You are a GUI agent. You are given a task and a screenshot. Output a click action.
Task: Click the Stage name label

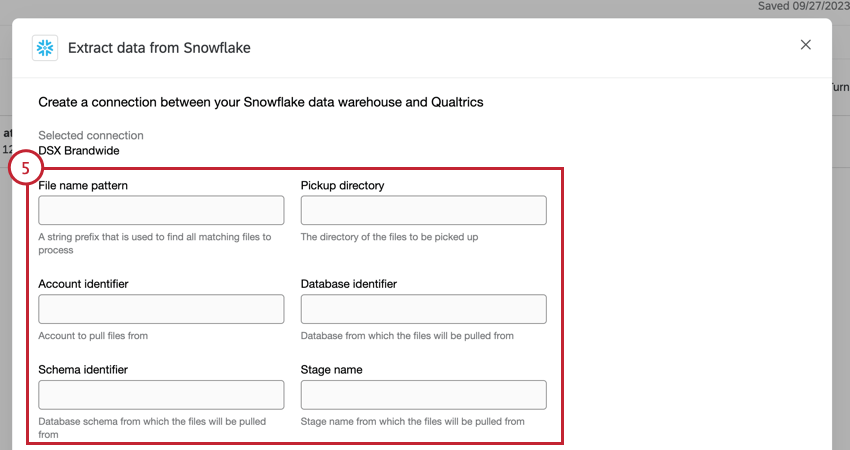(x=332, y=370)
